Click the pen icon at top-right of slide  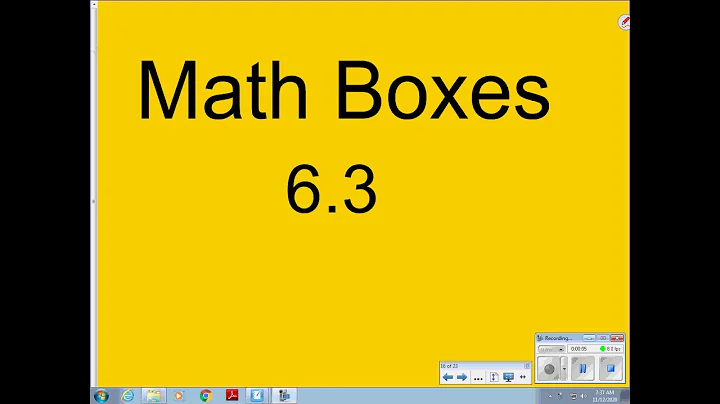coord(624,22)
